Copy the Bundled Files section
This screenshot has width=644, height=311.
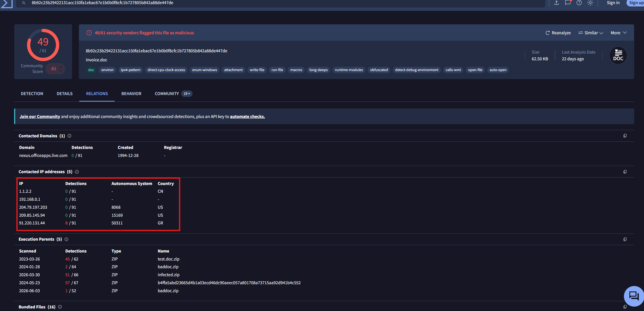[625, 307]
